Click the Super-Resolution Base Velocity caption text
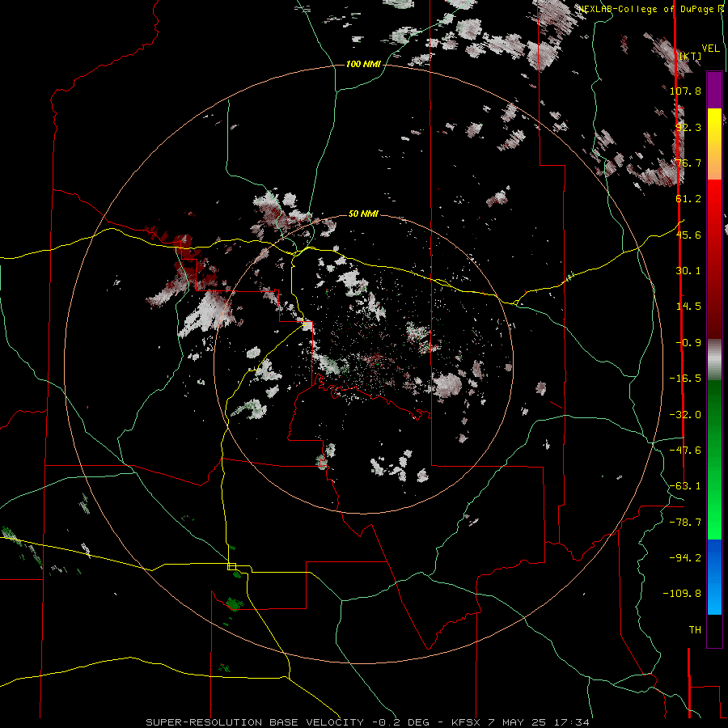This screenshot has height=728, width=728. pyautogui.click(x=368, y=722)
